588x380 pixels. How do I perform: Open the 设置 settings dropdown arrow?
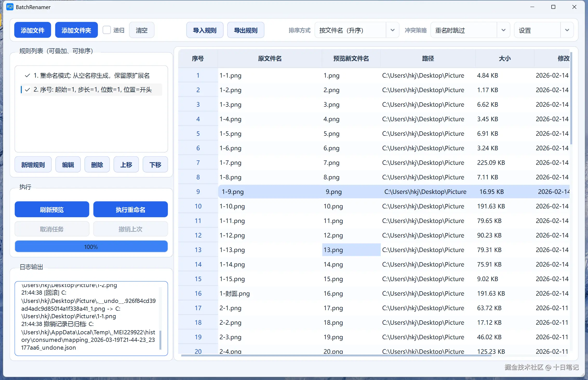(567, 30)
